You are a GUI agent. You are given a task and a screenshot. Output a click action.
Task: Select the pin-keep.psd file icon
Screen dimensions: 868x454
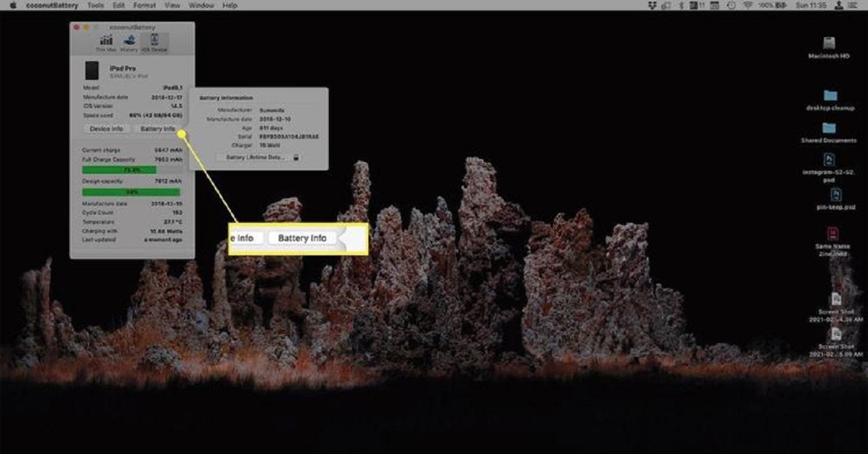[829, 197]
